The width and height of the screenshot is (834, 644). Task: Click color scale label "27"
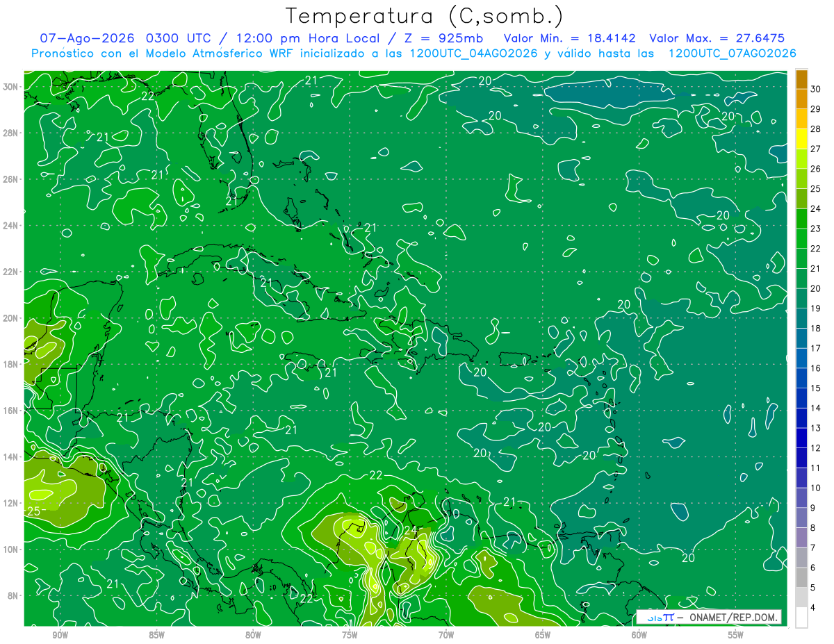[815, 149]
